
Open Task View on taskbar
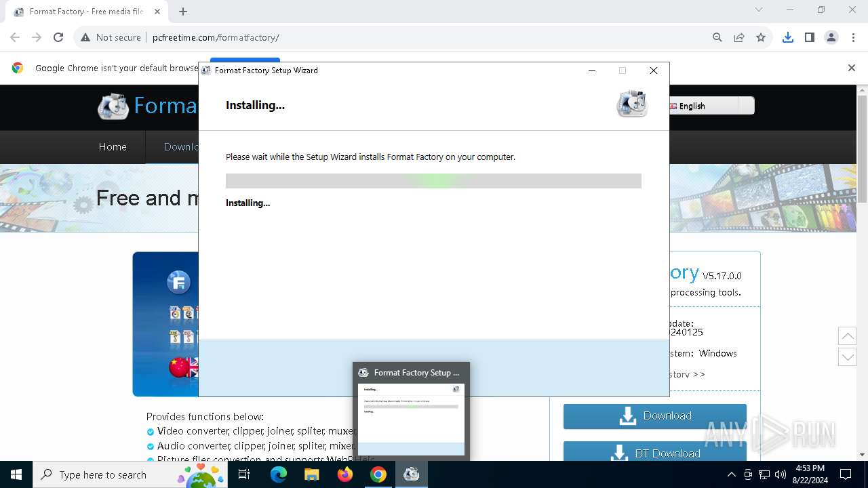(244, 474)
